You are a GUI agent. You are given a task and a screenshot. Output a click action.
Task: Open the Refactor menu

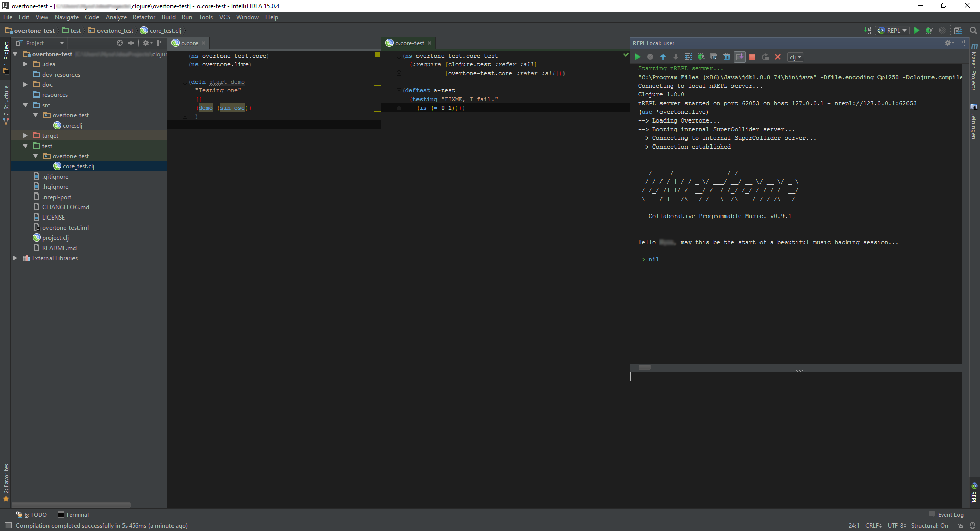143,17
